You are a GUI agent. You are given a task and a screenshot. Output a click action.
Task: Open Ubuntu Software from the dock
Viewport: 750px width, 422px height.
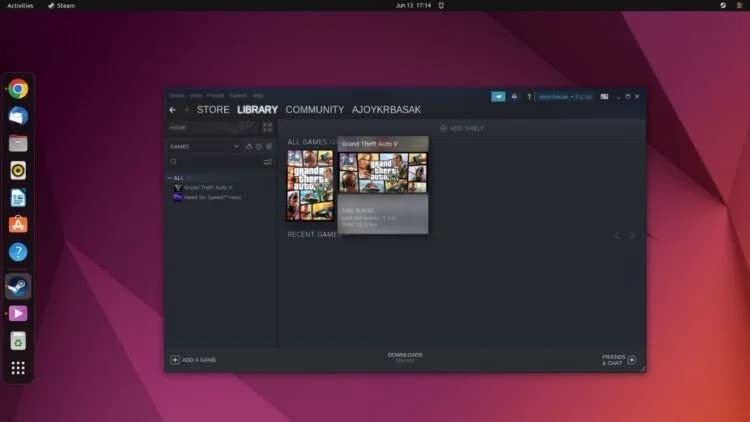point(18,225)
